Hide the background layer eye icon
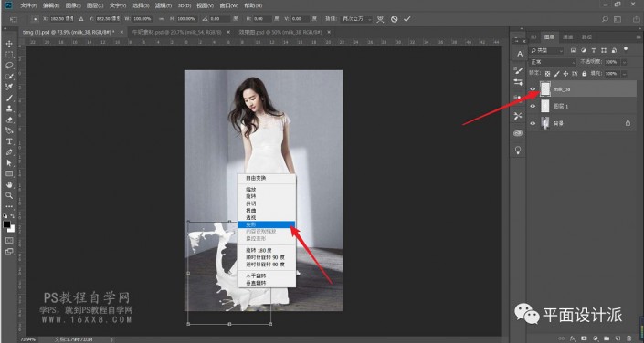 tap(533, 123)
